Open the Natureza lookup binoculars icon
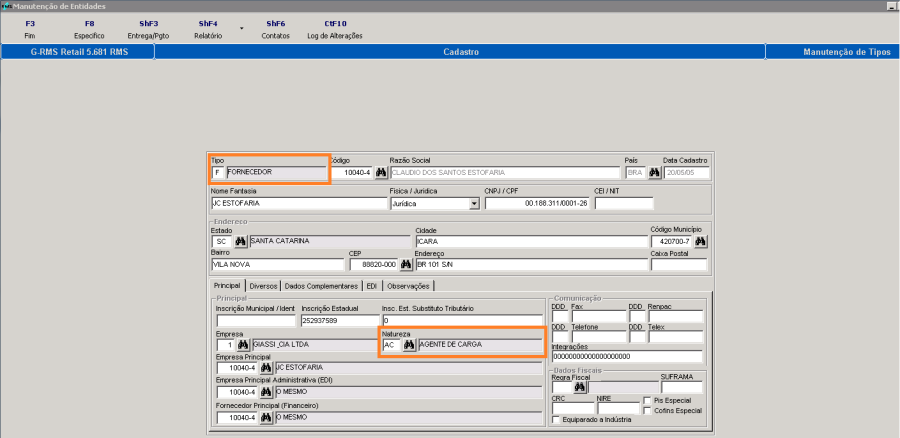The image size is (900, 438). (409, 345)
